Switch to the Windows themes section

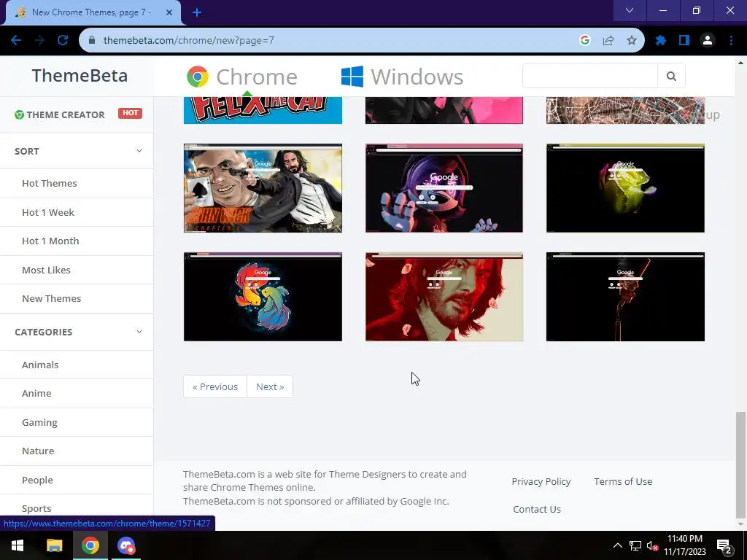click(402, 77)
